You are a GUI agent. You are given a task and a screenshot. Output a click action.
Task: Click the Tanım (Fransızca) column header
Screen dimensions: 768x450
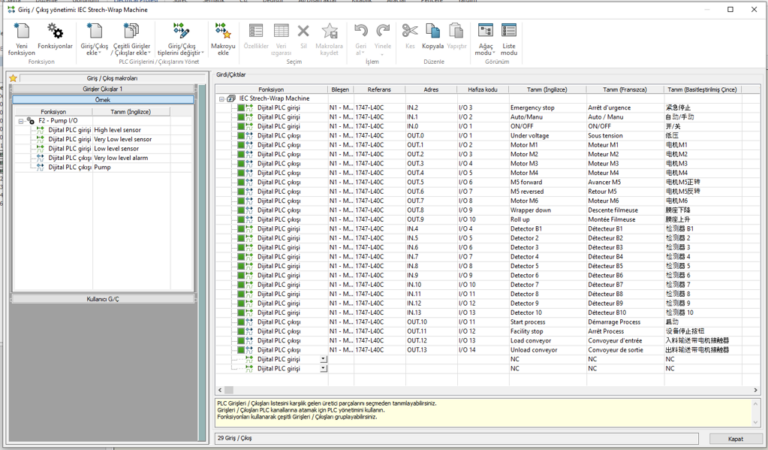coord(624,89)
